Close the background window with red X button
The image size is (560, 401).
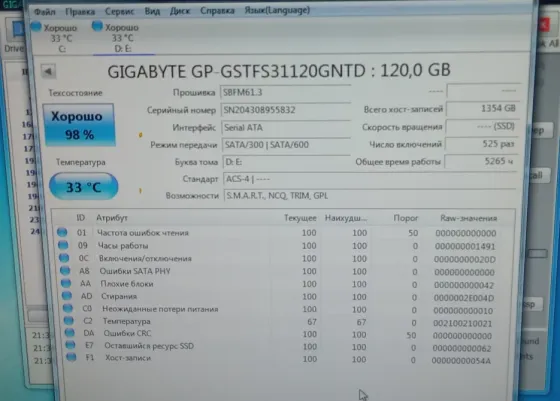point(544,25)
